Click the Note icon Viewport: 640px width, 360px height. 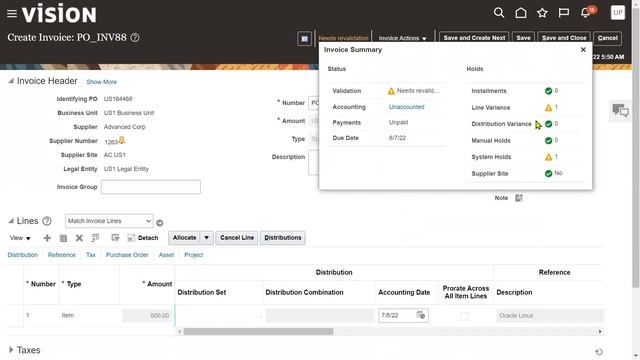(519, 198)
